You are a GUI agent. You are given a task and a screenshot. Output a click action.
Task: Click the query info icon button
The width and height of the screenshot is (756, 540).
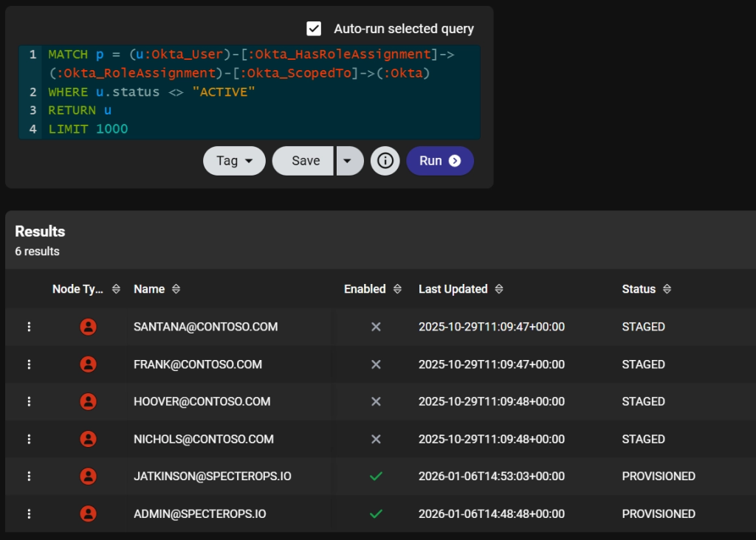click(385, 161)
